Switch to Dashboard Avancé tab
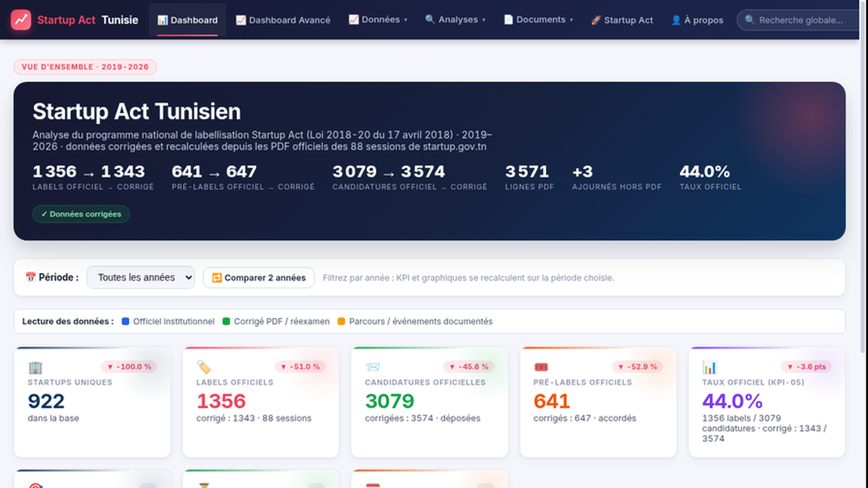 point(283,20)
